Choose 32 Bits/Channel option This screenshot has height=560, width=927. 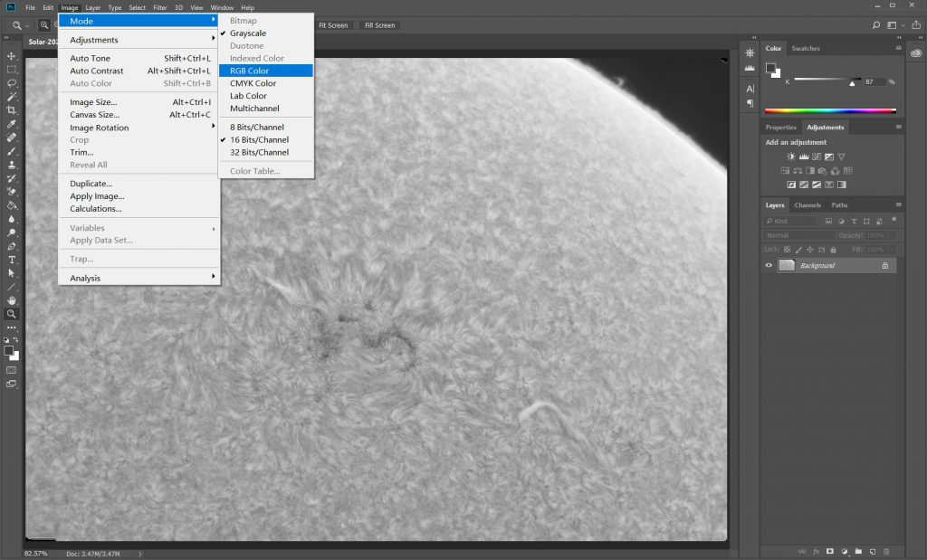259,152
